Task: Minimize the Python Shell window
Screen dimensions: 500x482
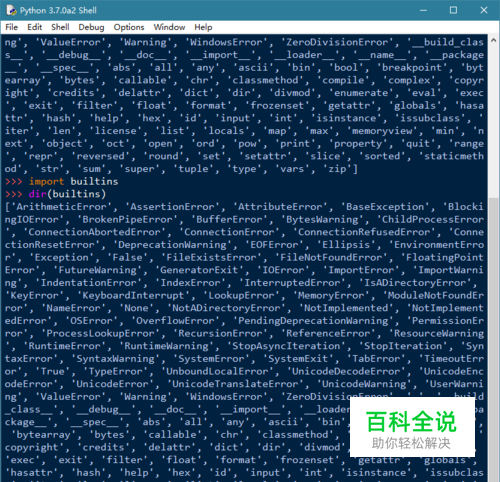Action: click(423, 10)
